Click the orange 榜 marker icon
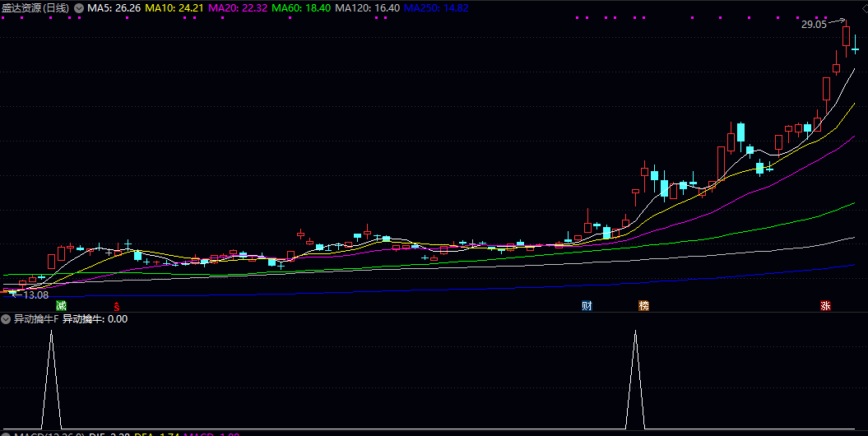The width and height of the screenshot is (868, 436). pyautogui.click(x=643, y=306)
